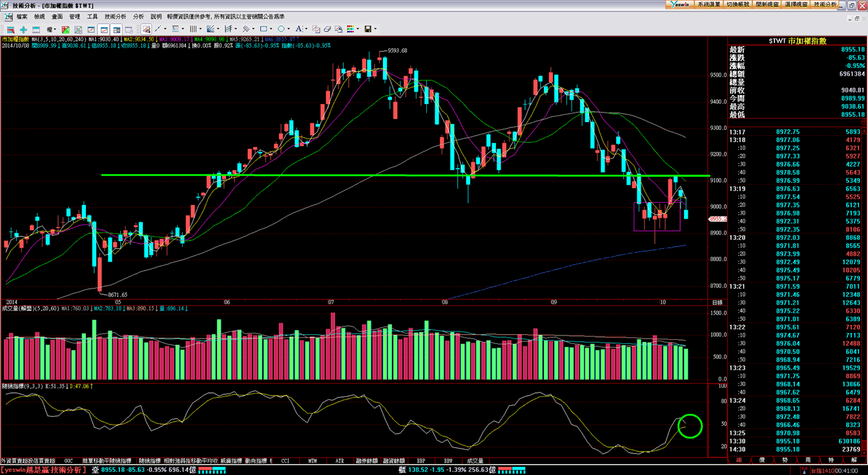This screenshot has height=475, width=868.
Task: Open the 技術分析 menu in menu bar
Action: pos(116,16)
